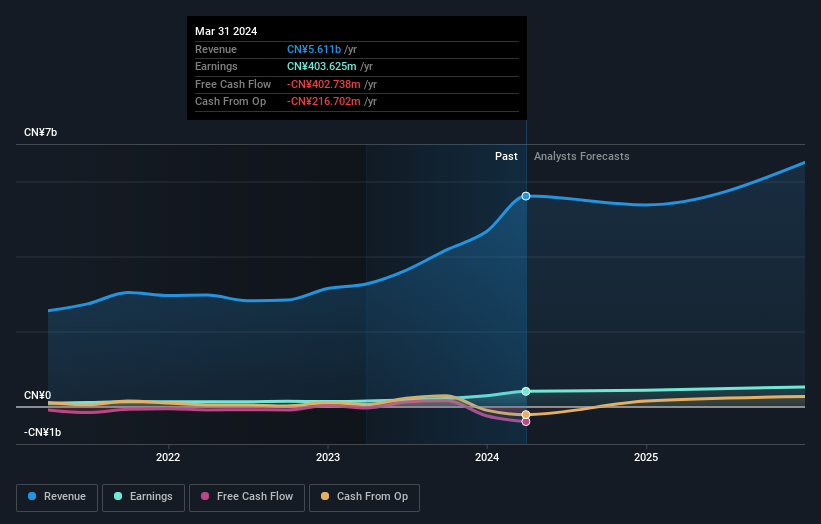Click the 'Analysts Forecasts' label
This screenshot has height=524, width=821.
pos(581,156)
